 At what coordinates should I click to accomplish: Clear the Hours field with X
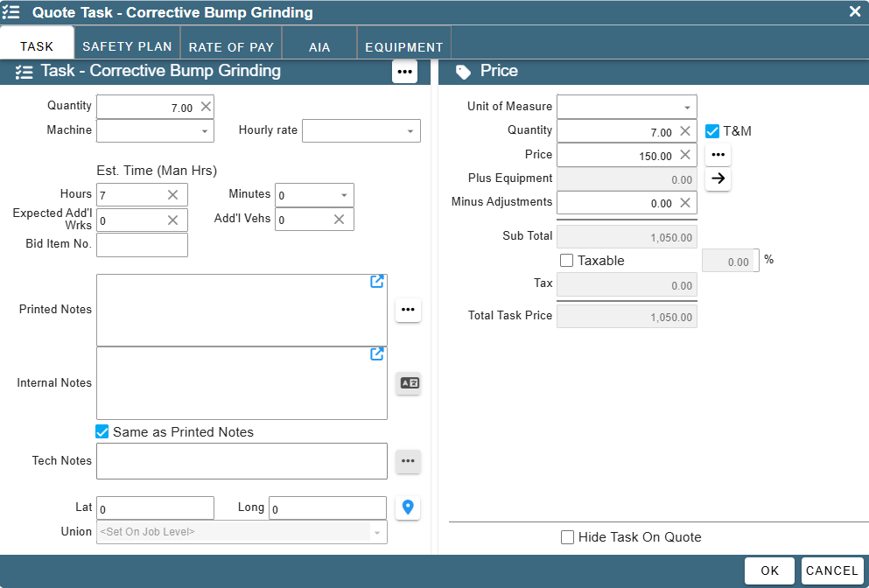[173, 194]
